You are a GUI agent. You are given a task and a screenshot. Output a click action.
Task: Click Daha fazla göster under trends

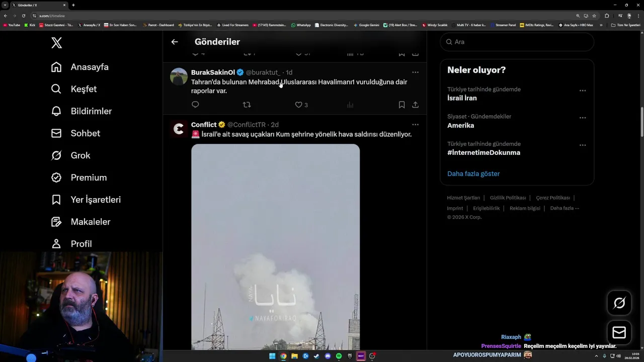pos(473,173)
